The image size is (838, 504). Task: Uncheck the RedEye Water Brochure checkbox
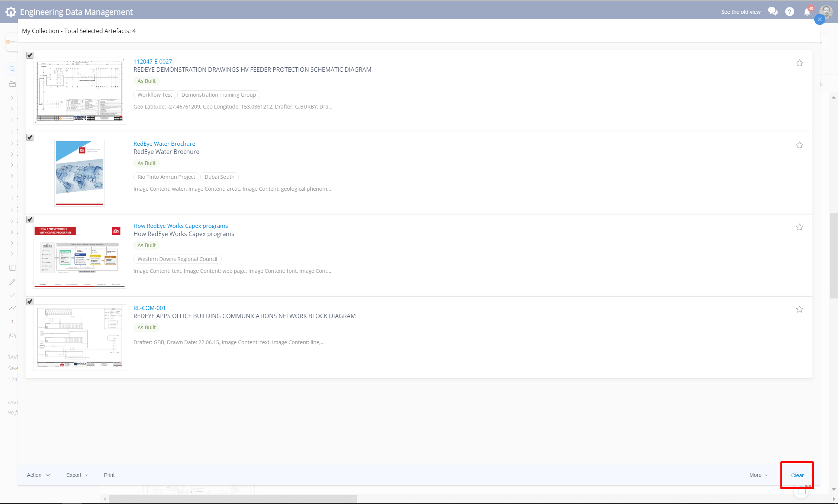coord(30,138)
